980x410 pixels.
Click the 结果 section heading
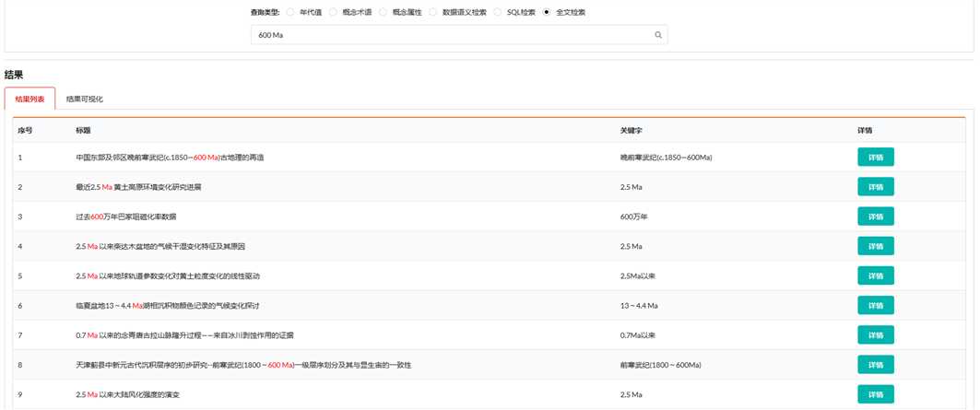click(14, 75)
